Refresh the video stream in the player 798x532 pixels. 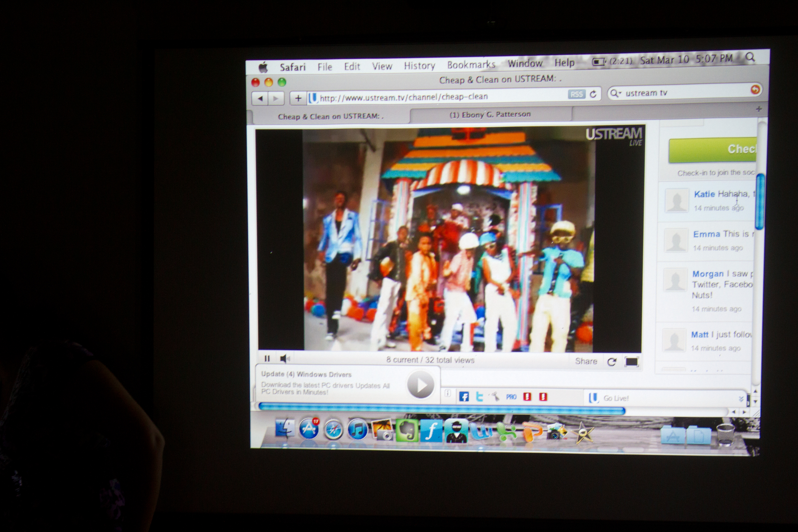coord(612,362)
